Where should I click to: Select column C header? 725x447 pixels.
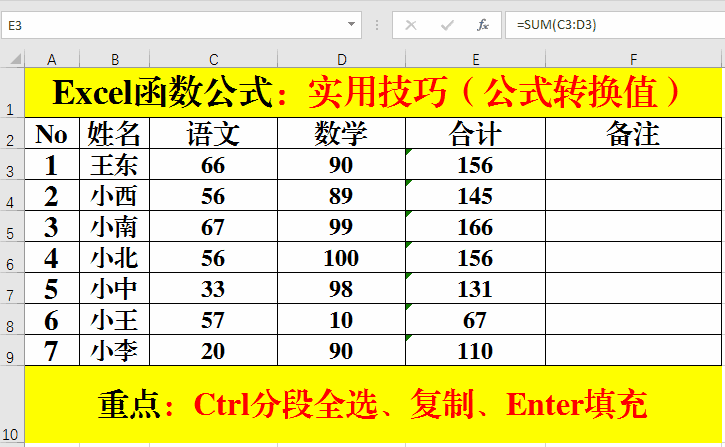point(213,59)
